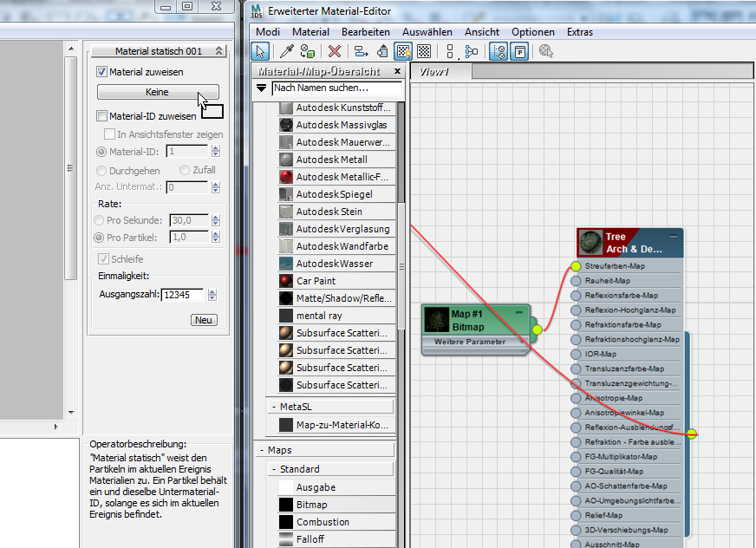
Task: Select Pro Partikel rate option
Action: [x=99, y=238]
